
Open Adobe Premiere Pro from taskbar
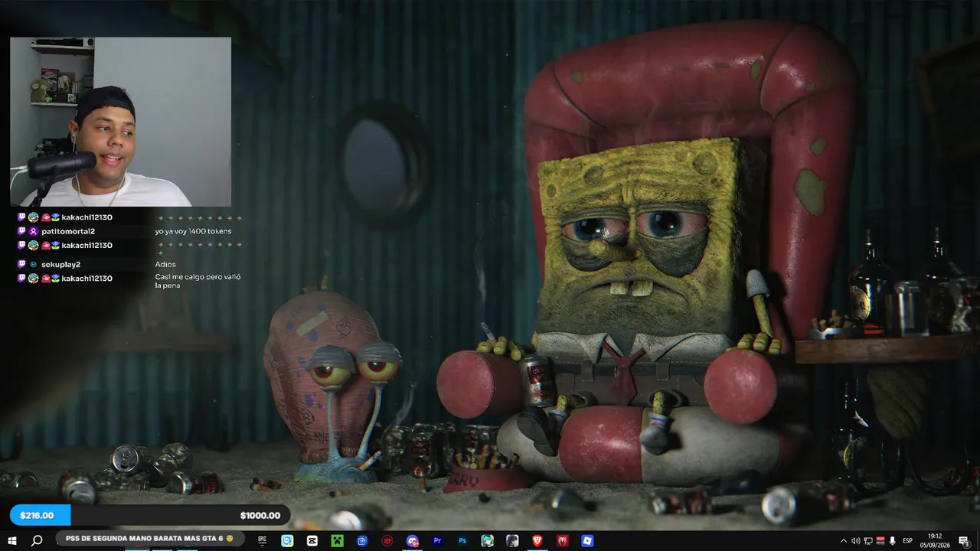[x=438, y=540]
